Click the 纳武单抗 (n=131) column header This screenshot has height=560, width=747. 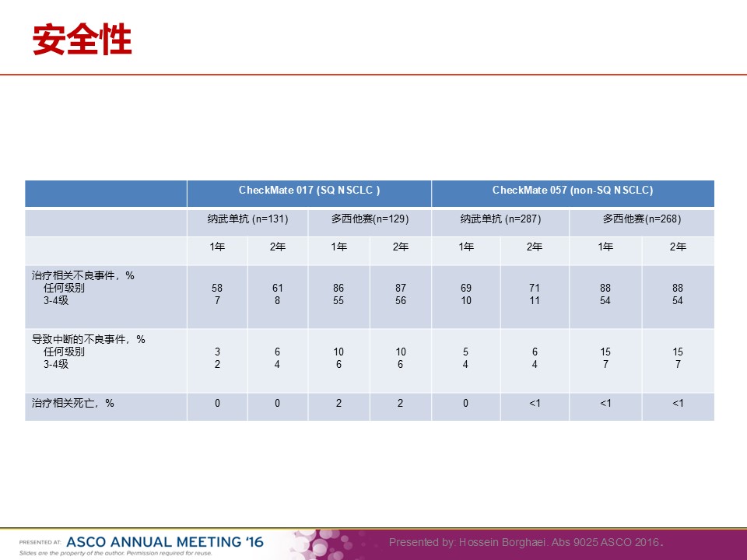247,219
